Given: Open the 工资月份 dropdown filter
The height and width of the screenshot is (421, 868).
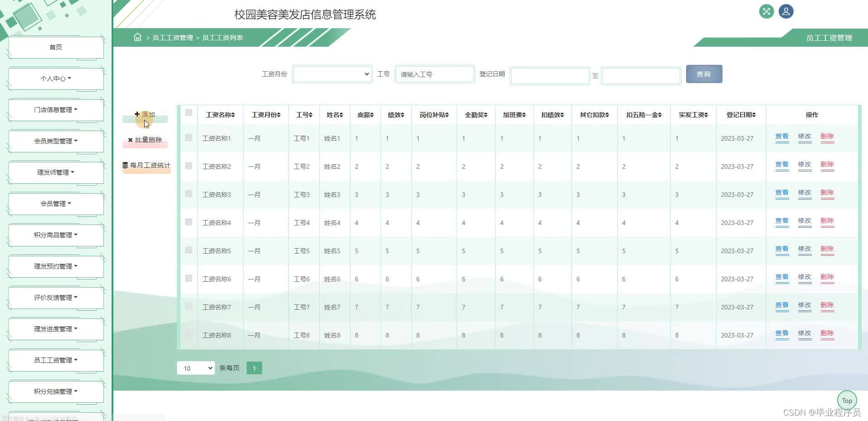Looking at the screenshot, I should tap(332, 74).
